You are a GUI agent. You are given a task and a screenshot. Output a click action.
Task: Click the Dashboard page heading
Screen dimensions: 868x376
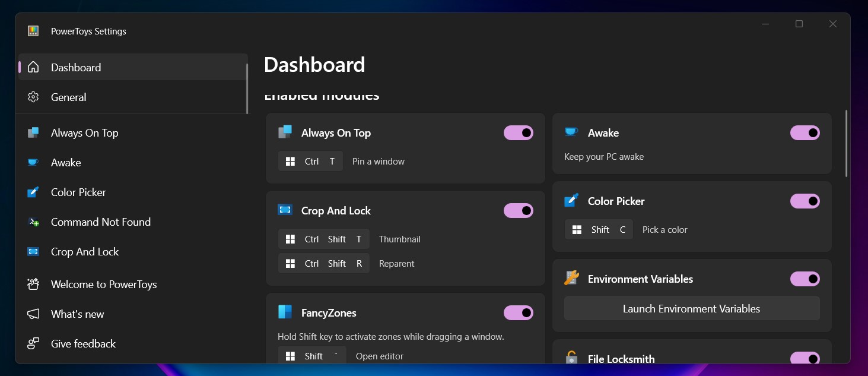[314, 65]
